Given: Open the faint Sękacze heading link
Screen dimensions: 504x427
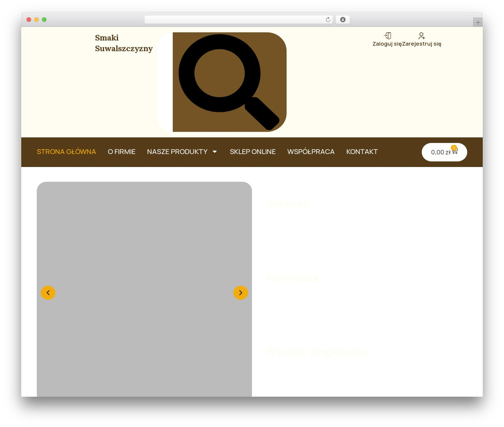Looking at the screenshot, I should point(287,204).
